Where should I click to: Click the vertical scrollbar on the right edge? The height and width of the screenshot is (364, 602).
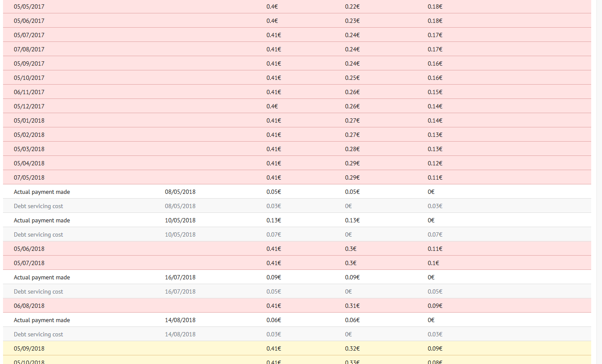tap(599, 181)
